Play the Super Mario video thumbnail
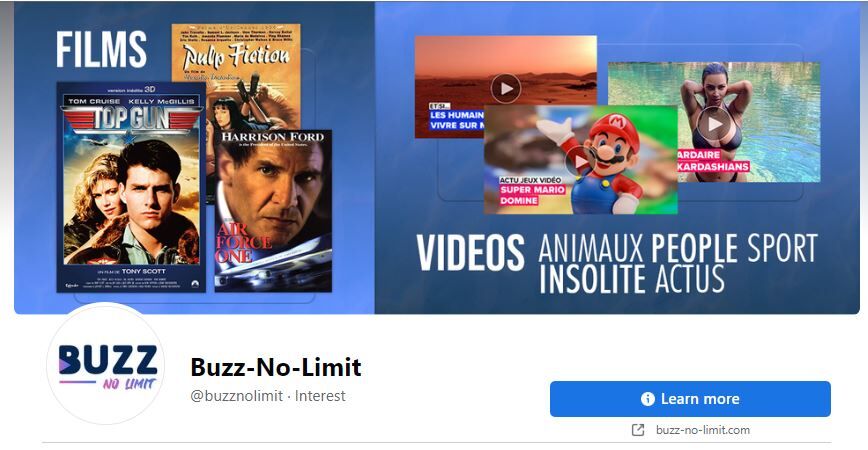This screenshot has height=450, width=868. (x=579, y=161)
